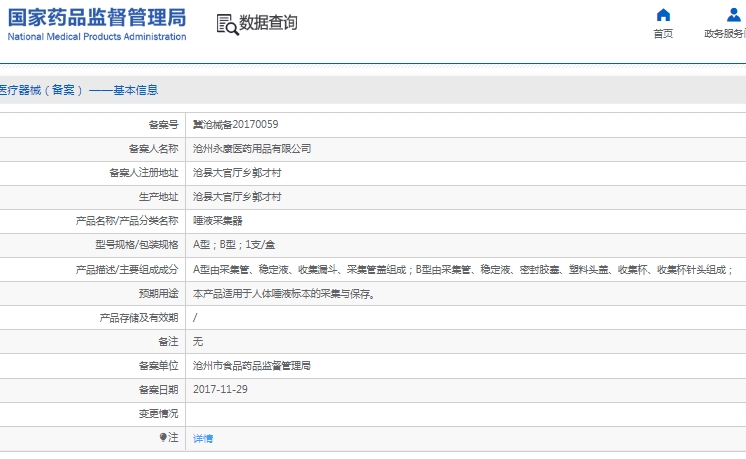Click the date 2017-11-29
This screenshot has height=459, width=746.
220,390
